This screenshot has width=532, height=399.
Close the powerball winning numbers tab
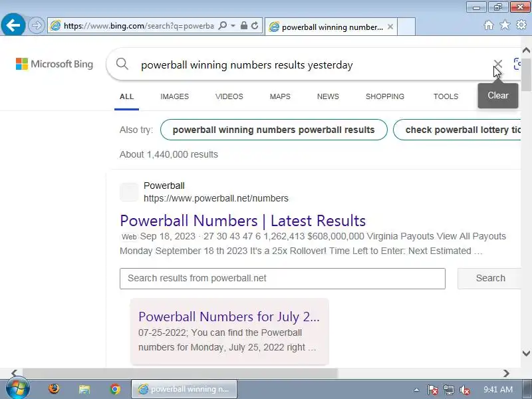click(x=390, y=27)
